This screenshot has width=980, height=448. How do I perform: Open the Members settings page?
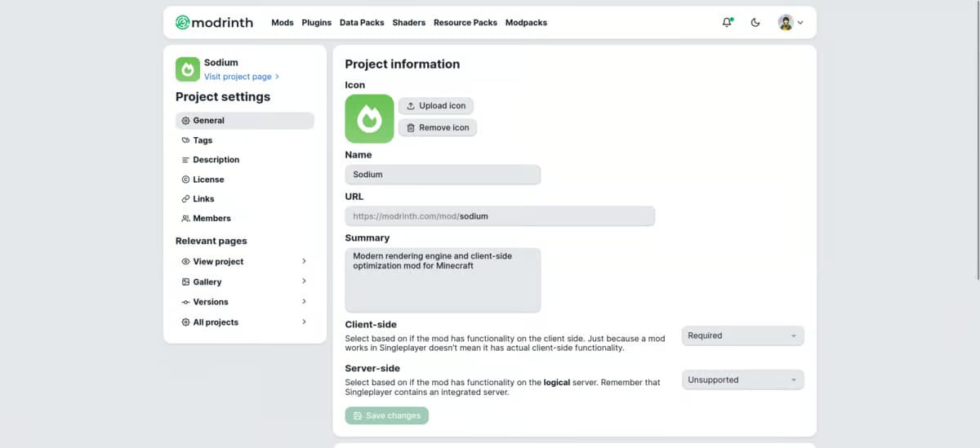pyautogui.click(x=212, y=219)
